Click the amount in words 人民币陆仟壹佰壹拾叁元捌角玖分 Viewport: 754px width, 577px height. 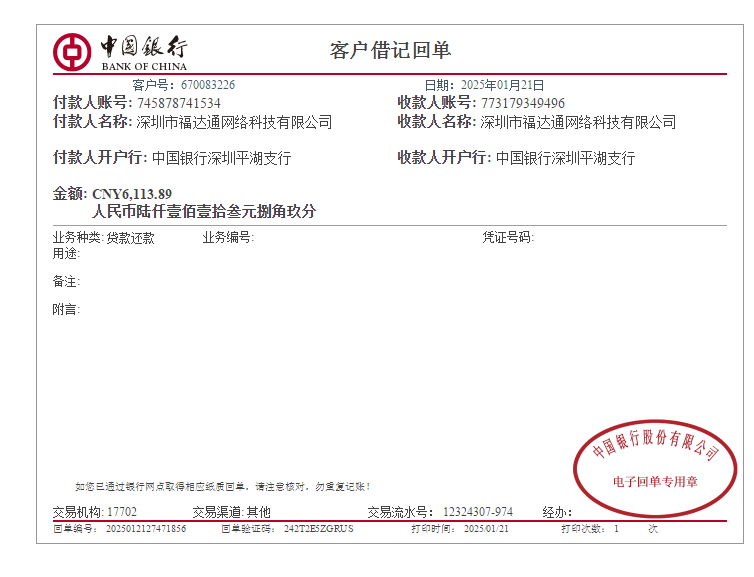204,212
